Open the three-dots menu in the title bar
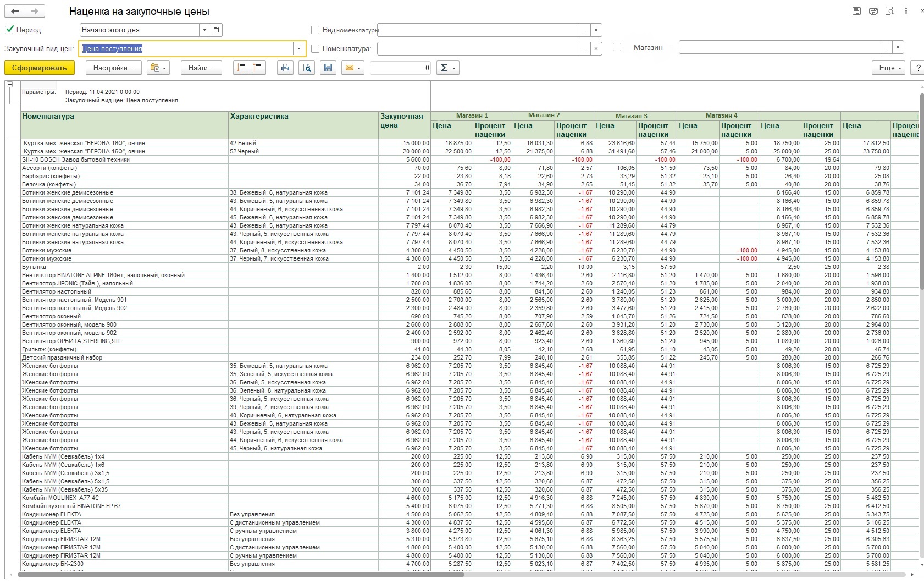The width and height of the screenshot is (924, 584). pyautogui.click(x=906, y=11)
